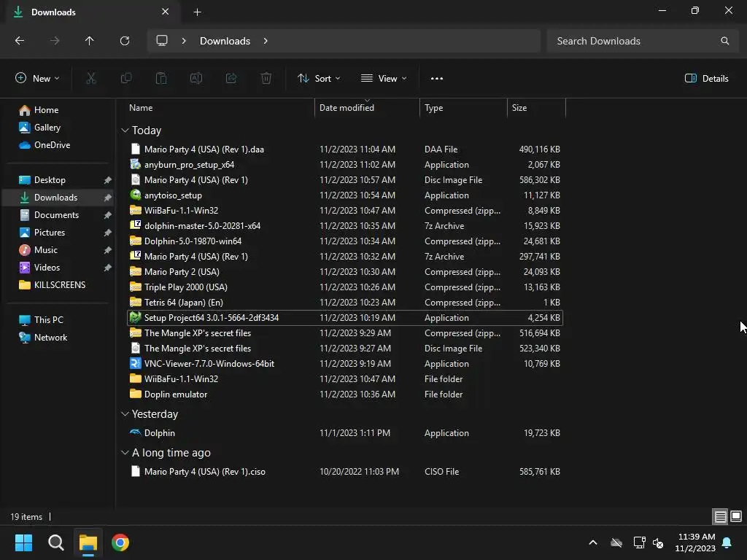Select Tetris 64 (Japan) (En) zip
Image resolution: width=747 pixels, height=560 pixels.
click(345, 303)
